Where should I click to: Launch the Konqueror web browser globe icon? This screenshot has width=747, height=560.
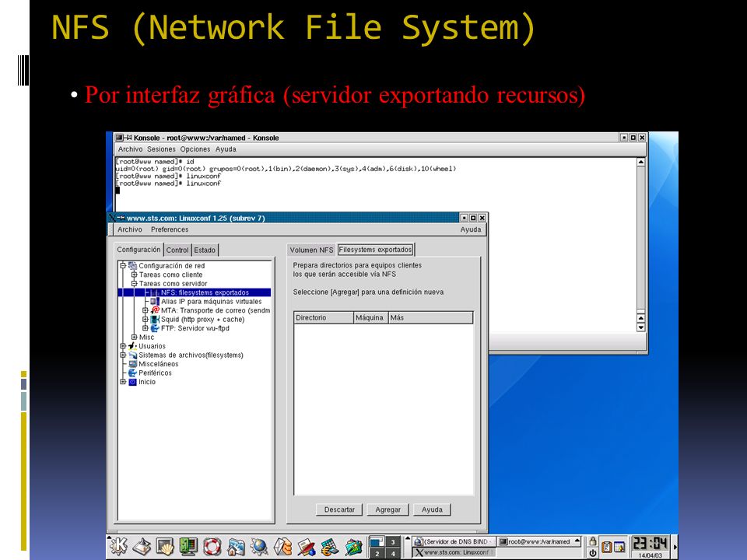pyautogui.click(x=259, y=547)
